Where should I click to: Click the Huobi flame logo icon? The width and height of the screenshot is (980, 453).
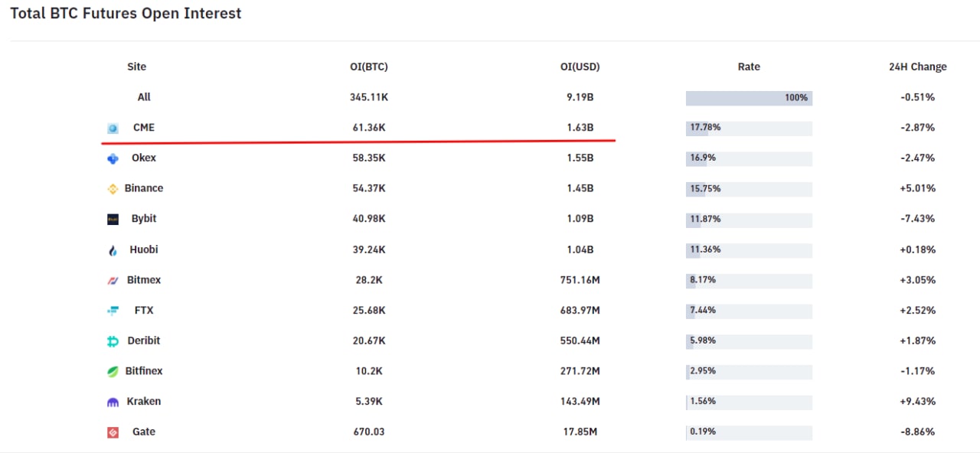coord(113,250)
